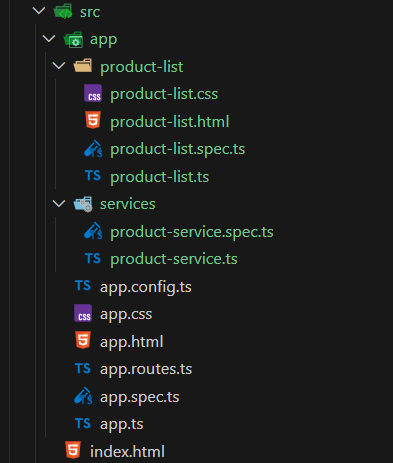Open the app.css stylesheet
Viewport: 393px width, 463px height.
tap(126, 314)
